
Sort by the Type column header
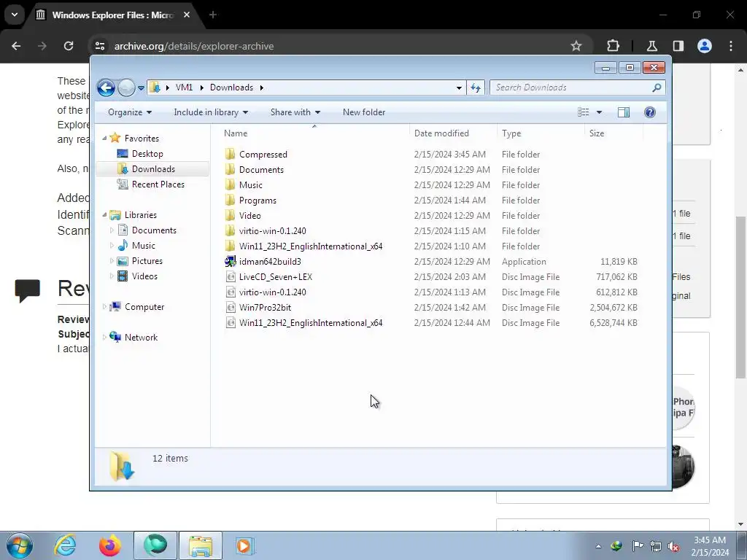coord(541,133)
